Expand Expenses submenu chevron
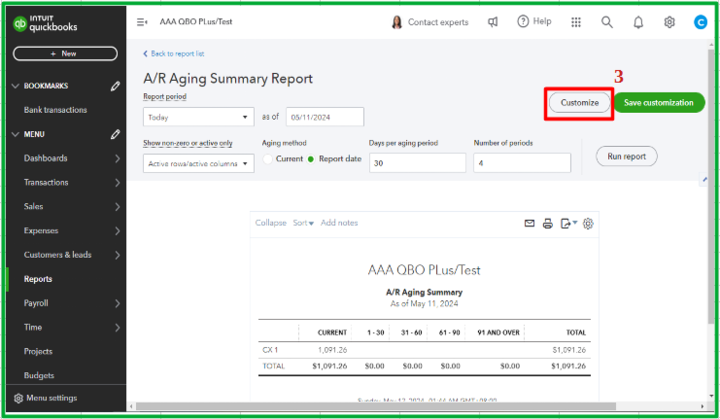Image resolution: width=720 pixels, height=419 pixels. tap(118, 231)
